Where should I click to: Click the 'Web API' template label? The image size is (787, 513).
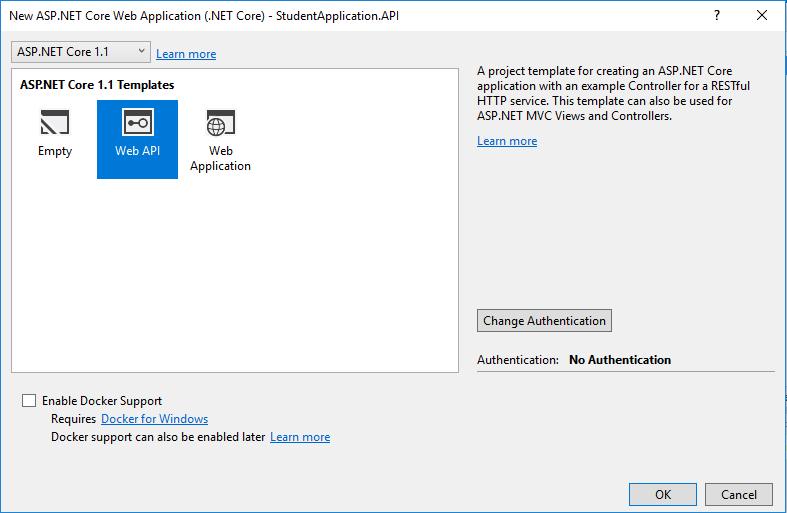coord(138,151)
